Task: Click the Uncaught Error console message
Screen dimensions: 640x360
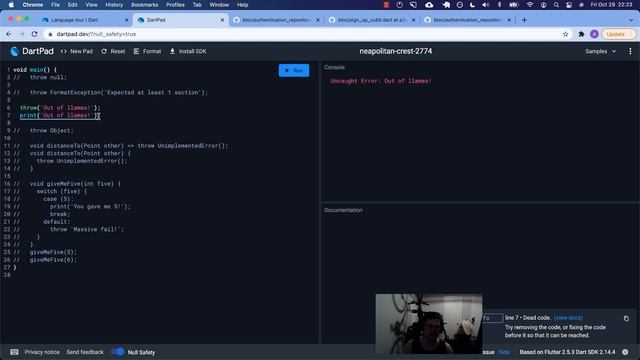Action: [381, 81]
